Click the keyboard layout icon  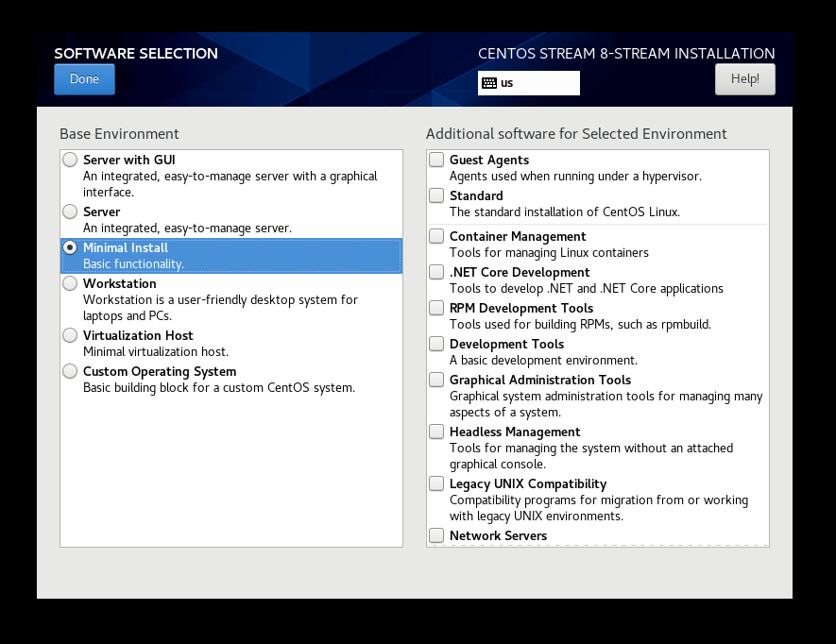pos(489,83)
